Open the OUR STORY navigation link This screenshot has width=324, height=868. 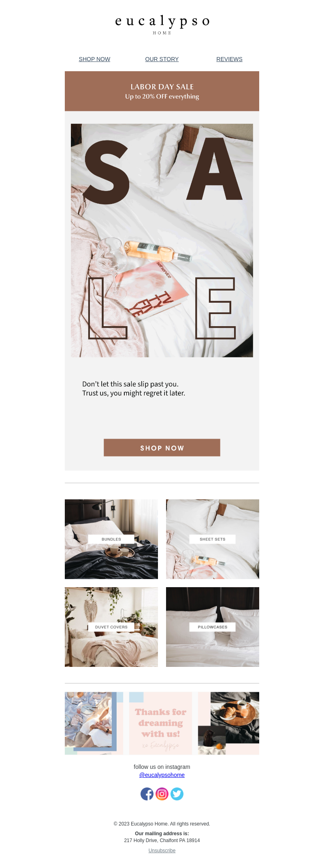(x=162, y=59)
